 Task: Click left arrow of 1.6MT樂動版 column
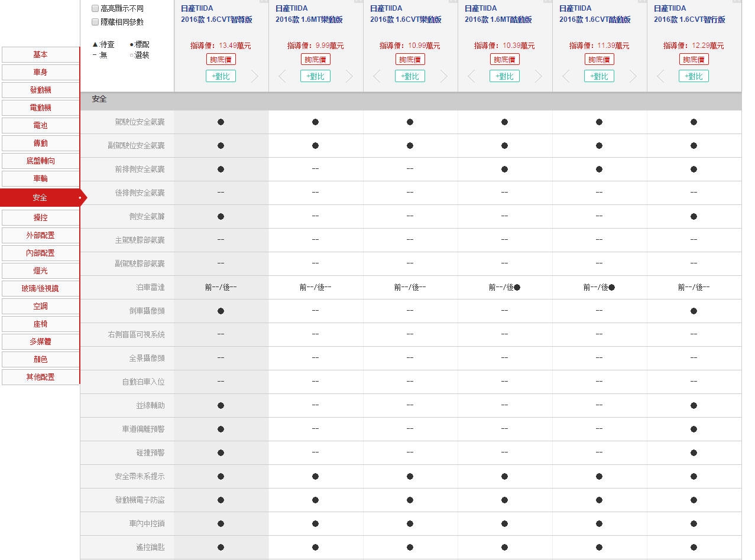pos(282,76)
